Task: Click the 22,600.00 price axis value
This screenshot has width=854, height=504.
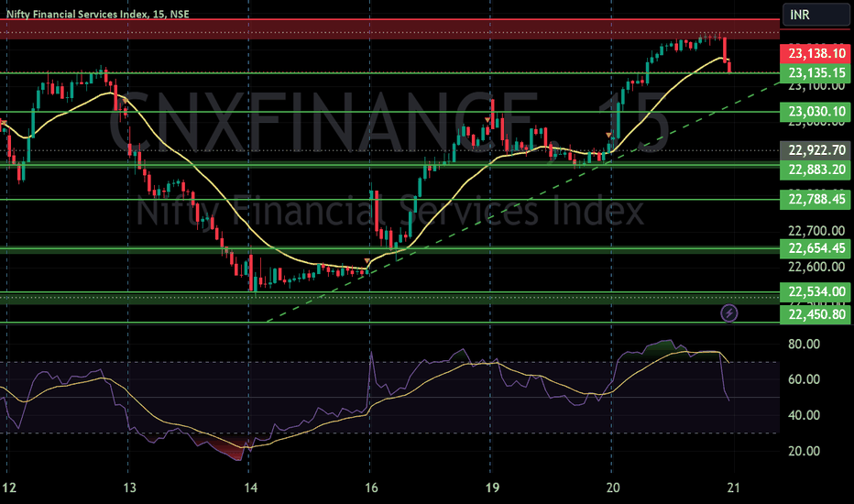Action: click(816, 267)
